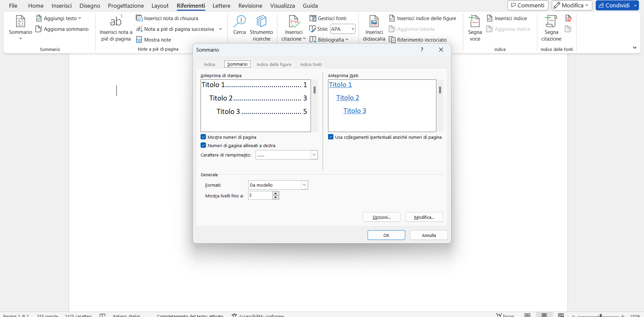Screen dimensions: 644x317
Task: Open the Carattere di riempimento dropdown
Action: tap(314, 155)
